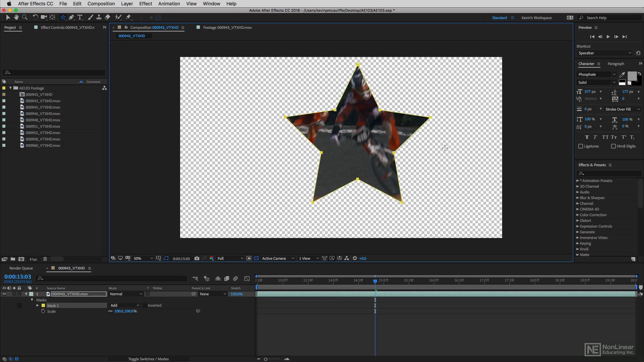This screenshot has width=644, height=362.
Task: Expand the Blur & Sharpen effects category
Action: [x=578, y=198]
